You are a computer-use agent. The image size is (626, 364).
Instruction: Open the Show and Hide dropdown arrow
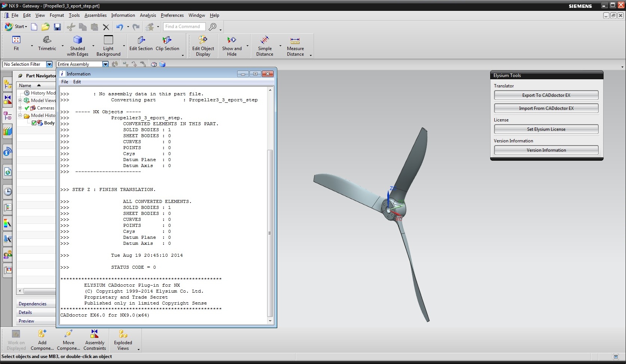[247, 46]
